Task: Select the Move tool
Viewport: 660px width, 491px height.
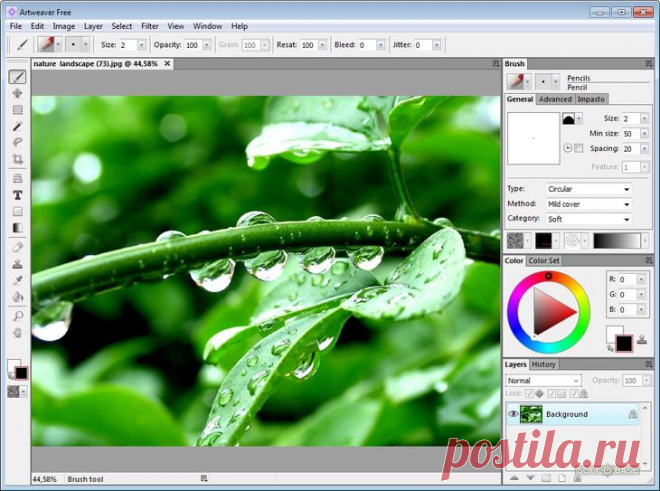Action: coord(17,93)
